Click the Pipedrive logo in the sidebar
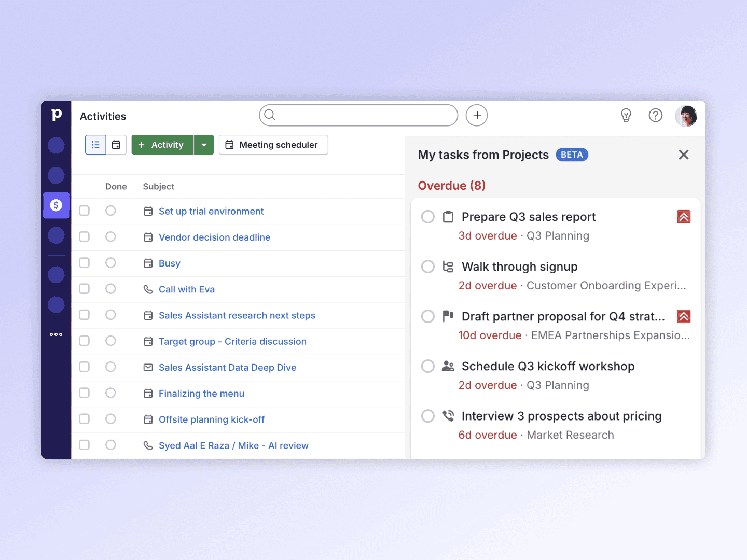The height and width of the screenshot is (560, 747). pyautogui.click(x=57, y=115)
